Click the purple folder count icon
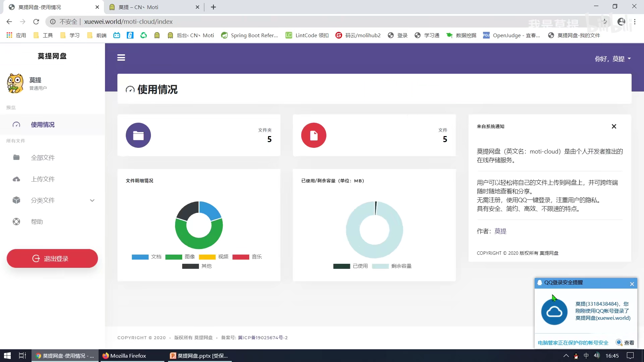Image resolution: width=644 pixels, height=362 pixels. point(138,135)
